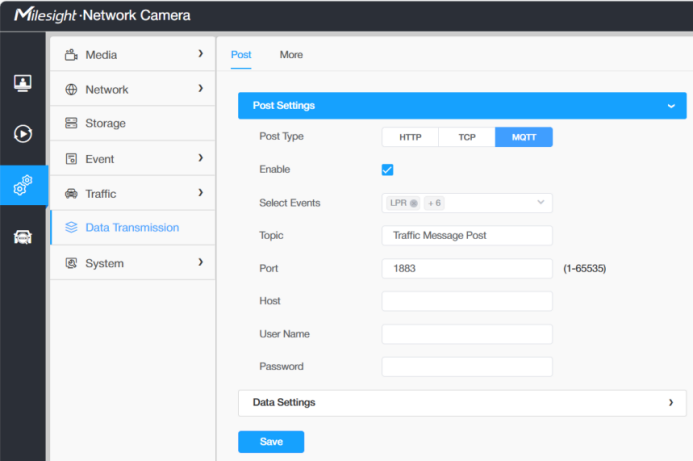Uncheck the Enable checkbox
Viewport: 693px width, 461px height.
[387, 170]
